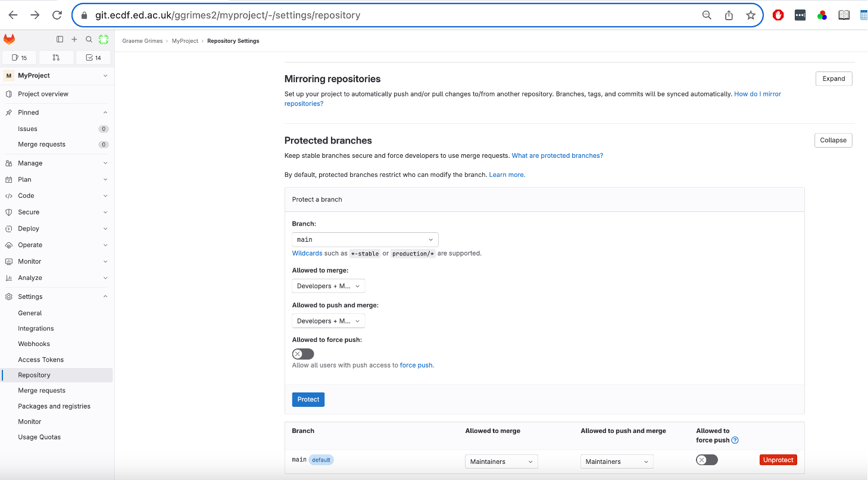Image resolution: width=868 pixels, height=480 pixels.
Task: Open Webhooks settings
Action: pos(57,344)
